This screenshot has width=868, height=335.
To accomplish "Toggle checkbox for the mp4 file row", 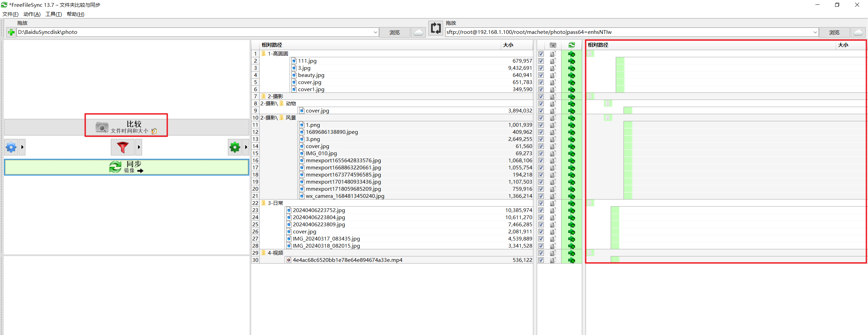I will pyautogui.click(x=541, y=260).
